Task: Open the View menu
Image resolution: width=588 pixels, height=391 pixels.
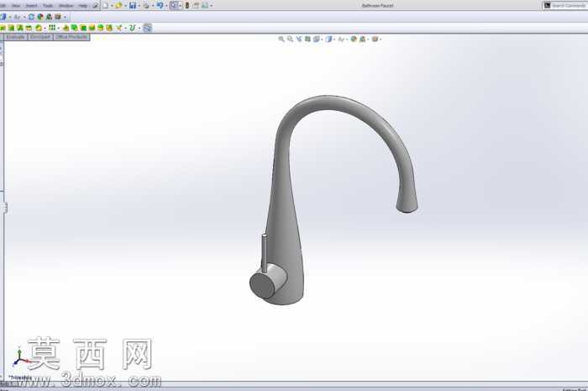Action: point(15,6)
